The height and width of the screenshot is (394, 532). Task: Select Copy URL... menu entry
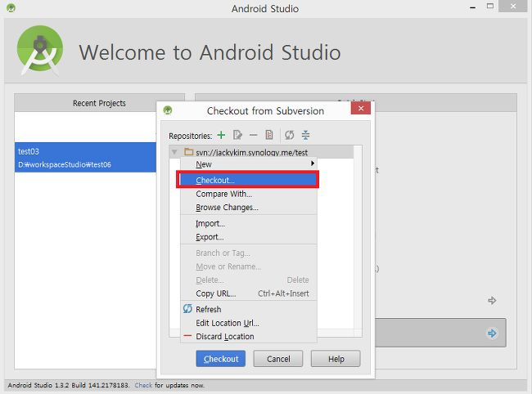coord(248,293)
